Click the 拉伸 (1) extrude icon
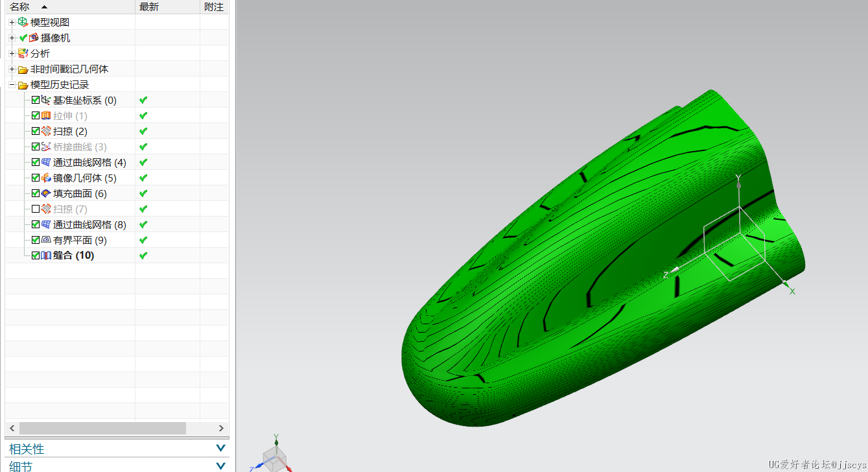 point(46,115)
